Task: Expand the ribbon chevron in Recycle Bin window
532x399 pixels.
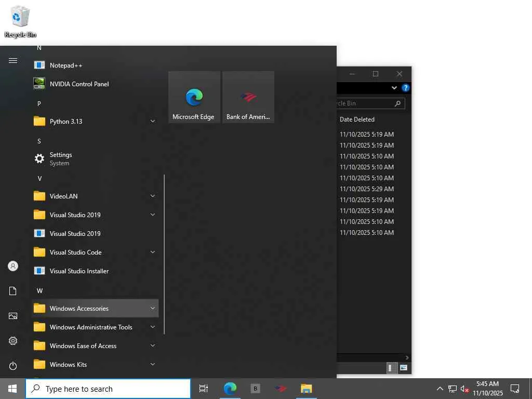Action: pyautogui.click(x=394, y=88)
